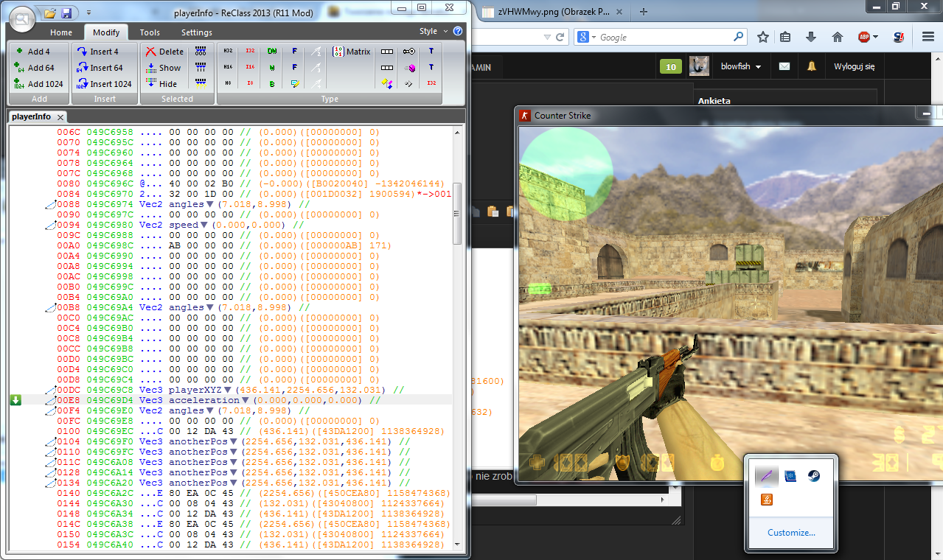Collapse the Vec2 angles node at offset 00B8

[x=210, y=307]
